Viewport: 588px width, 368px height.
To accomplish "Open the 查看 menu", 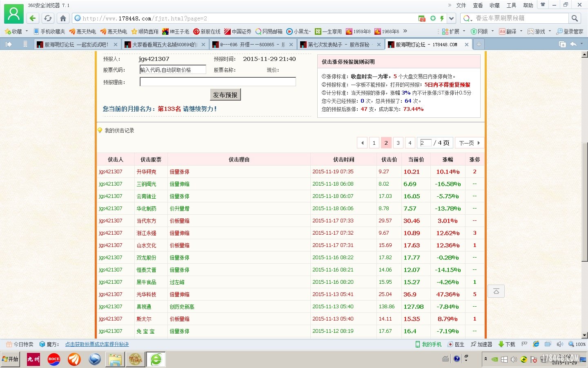I will coord(478,5).
